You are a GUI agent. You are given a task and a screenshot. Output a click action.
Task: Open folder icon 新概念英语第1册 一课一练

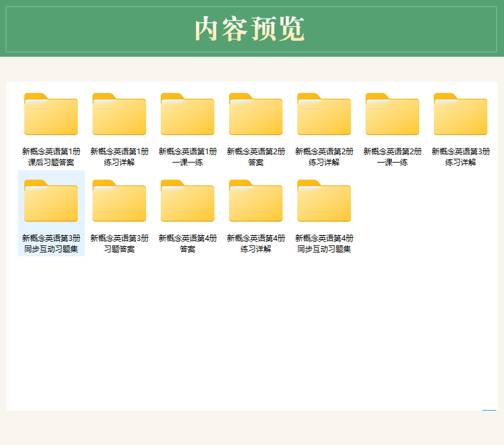(x=188, y=114)
